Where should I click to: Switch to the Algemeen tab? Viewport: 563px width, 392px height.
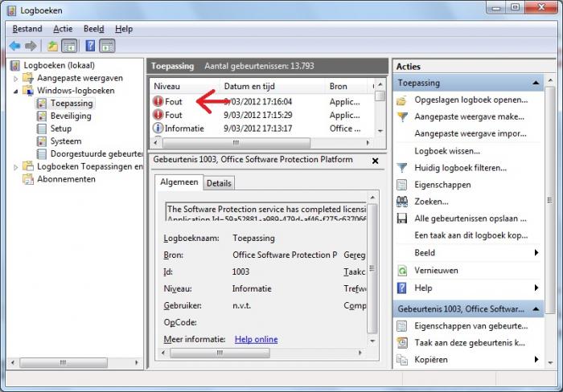pyautogui.click(x=179, y=182)
